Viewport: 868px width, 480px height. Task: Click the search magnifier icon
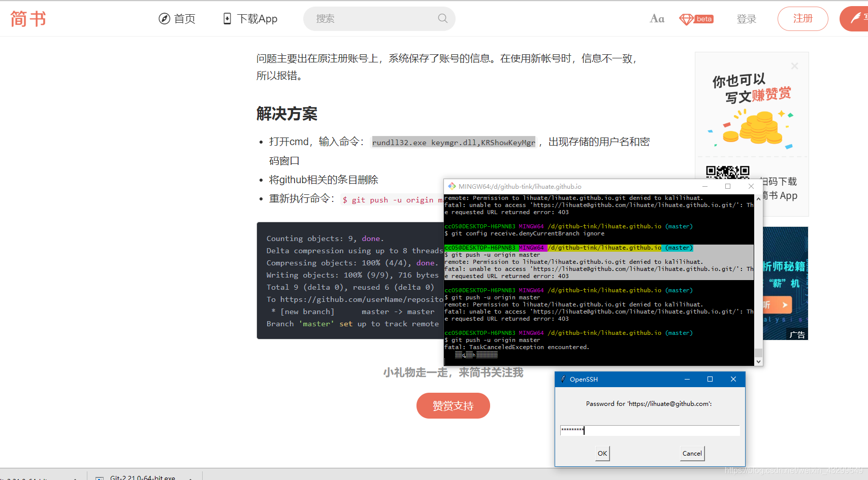443,18
